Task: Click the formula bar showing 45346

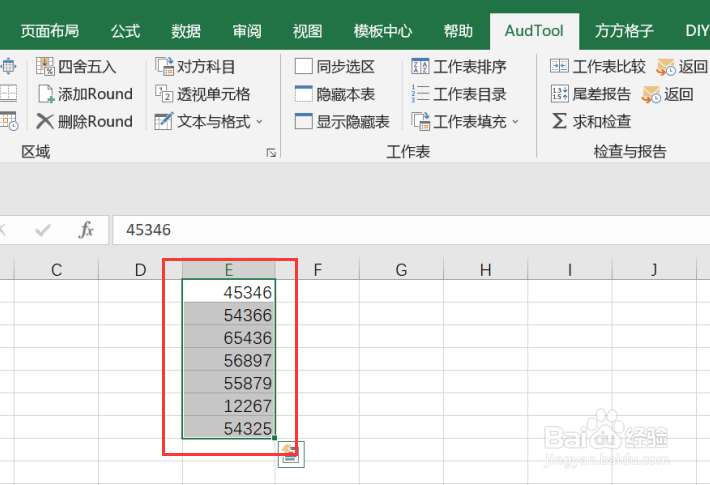Action: (x=411, y=230)
